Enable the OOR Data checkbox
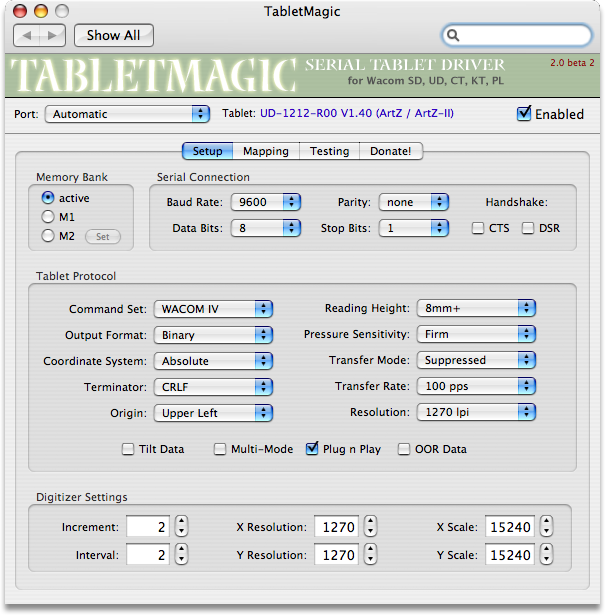This screenshot has height=615, width=605. click(x=404, y=449)
